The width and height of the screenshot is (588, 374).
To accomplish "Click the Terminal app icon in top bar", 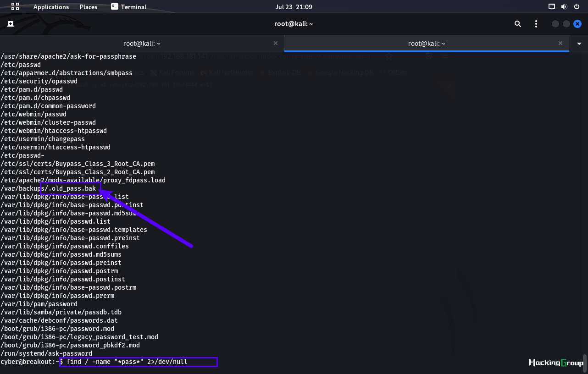I will click(x=115, y=6).
